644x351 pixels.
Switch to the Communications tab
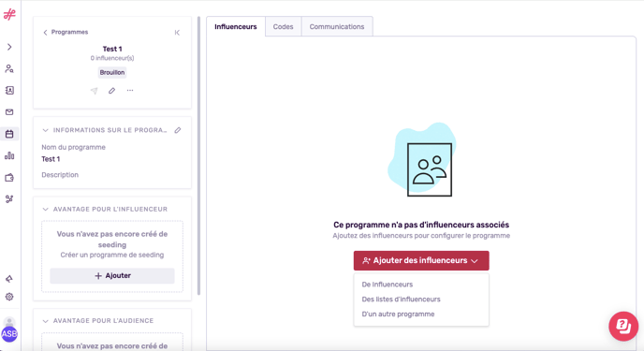(x=337, y=27)
